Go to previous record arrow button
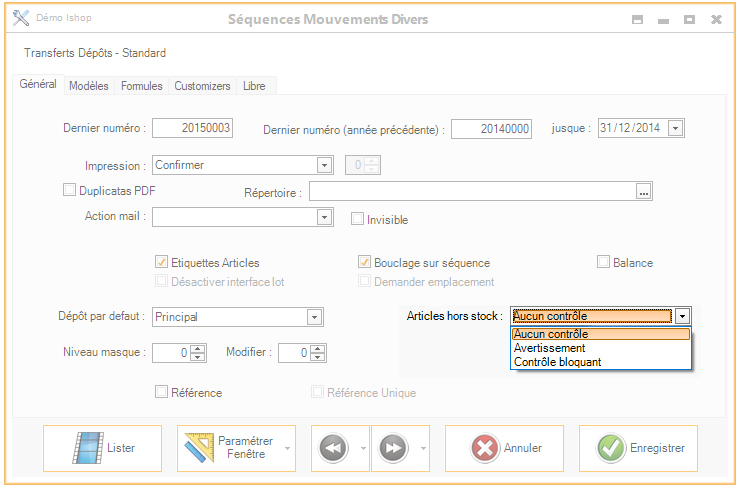The width and height of the screenshot is (738, 488). pos(333,449)
